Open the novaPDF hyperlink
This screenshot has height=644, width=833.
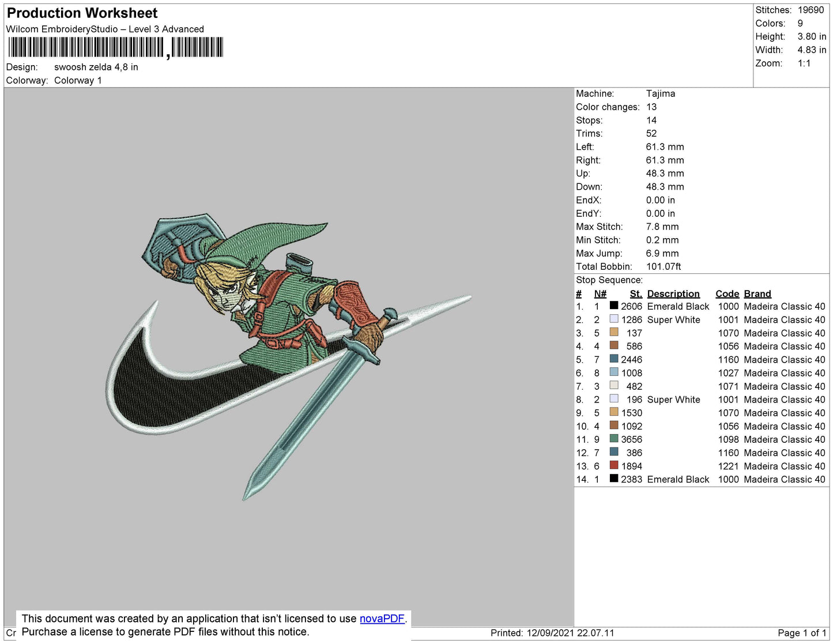pyautogui.click(x=382, y=619)
